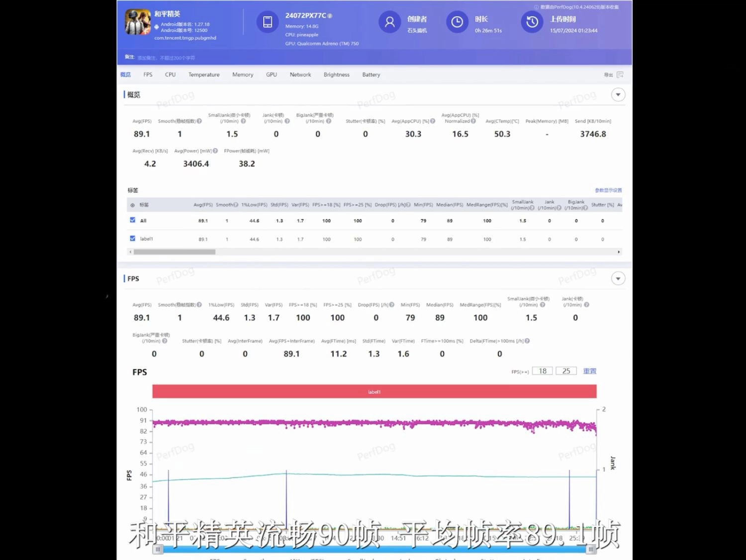This screenshot has width=746, height=560.
Task: Click the package name com.tencent.tmgp.pubgmhd
Action: (185, 38)
